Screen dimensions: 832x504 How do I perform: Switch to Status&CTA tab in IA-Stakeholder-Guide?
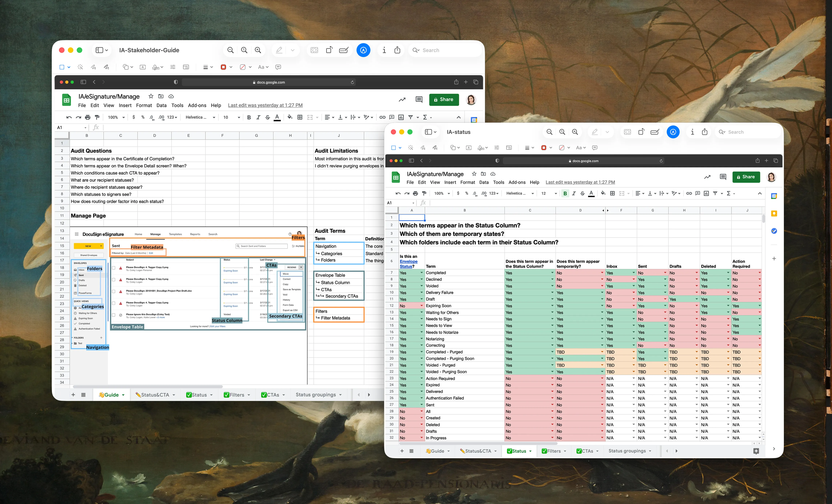point(155,395)
